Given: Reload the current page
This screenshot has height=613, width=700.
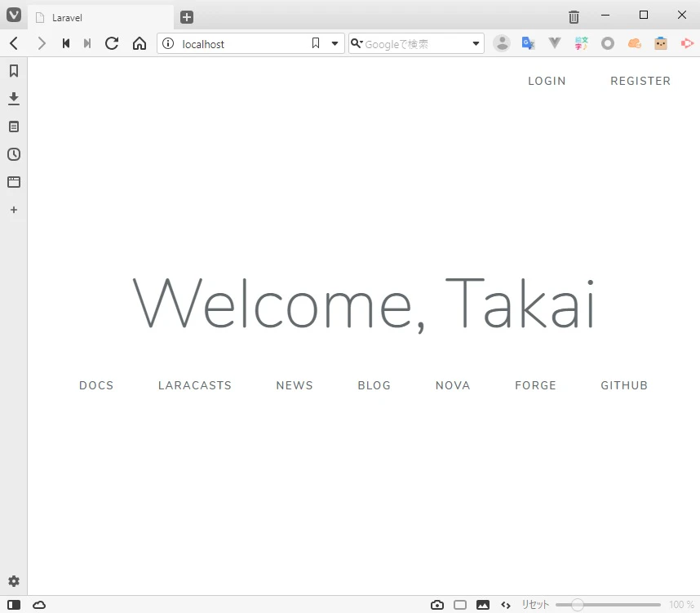Looking at the screenshot, I should click(x=112, y=43).
